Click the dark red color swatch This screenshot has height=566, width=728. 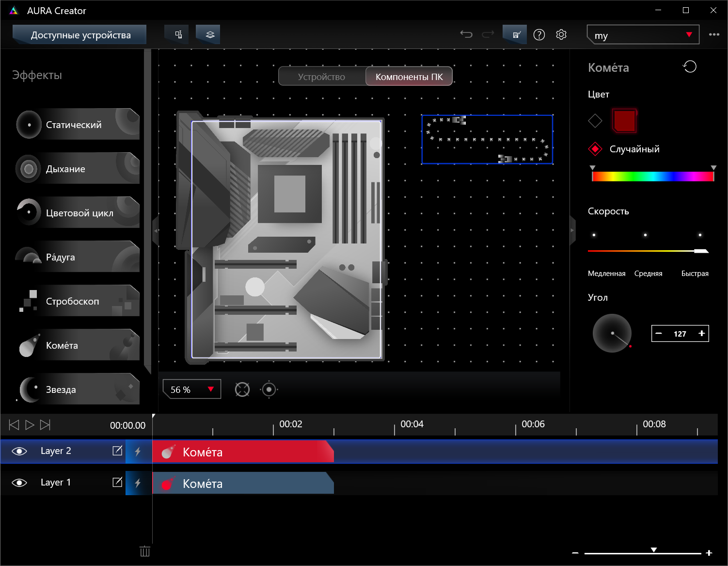pos(624,121)
